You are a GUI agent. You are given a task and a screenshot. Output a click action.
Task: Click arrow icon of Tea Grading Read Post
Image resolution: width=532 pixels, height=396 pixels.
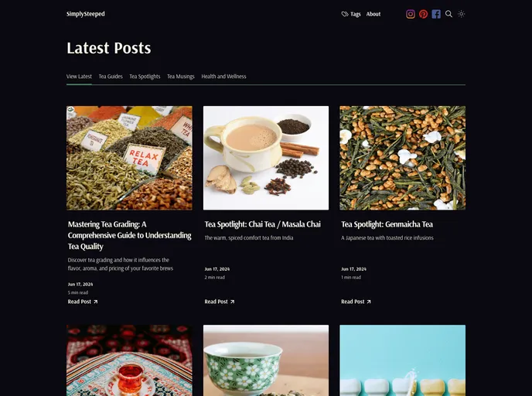click(x=96, y=302)
